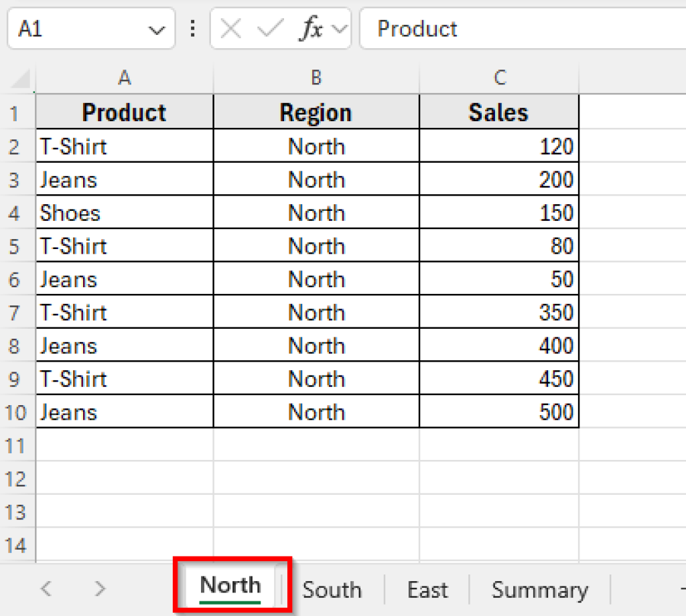The height and width of the screenshot is (616, 686).
Task: Open the Summary sheet tab
Action: click(540, 589)
